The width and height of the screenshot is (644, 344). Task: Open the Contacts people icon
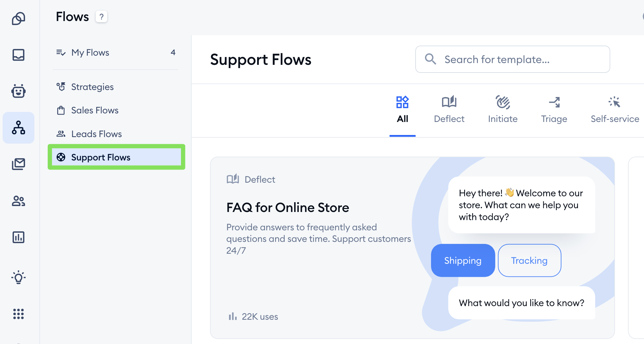[18, 201]
